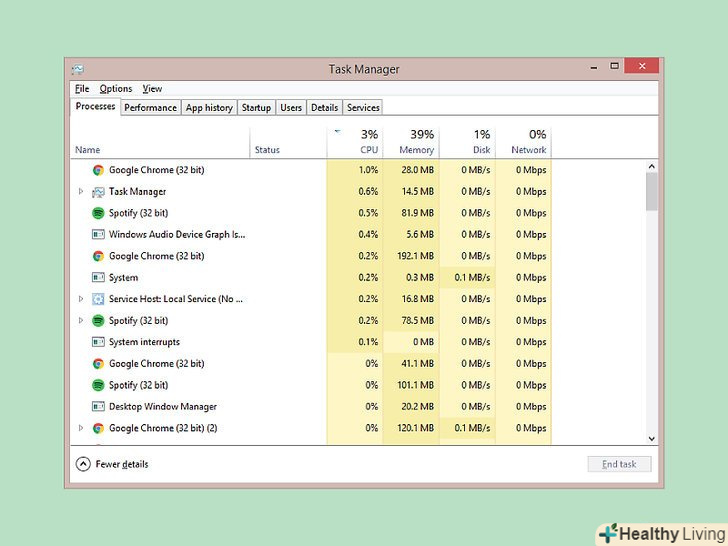Click the System interrupts process icon
Viewport: 728px width, 546px height.
pos(98,342)
